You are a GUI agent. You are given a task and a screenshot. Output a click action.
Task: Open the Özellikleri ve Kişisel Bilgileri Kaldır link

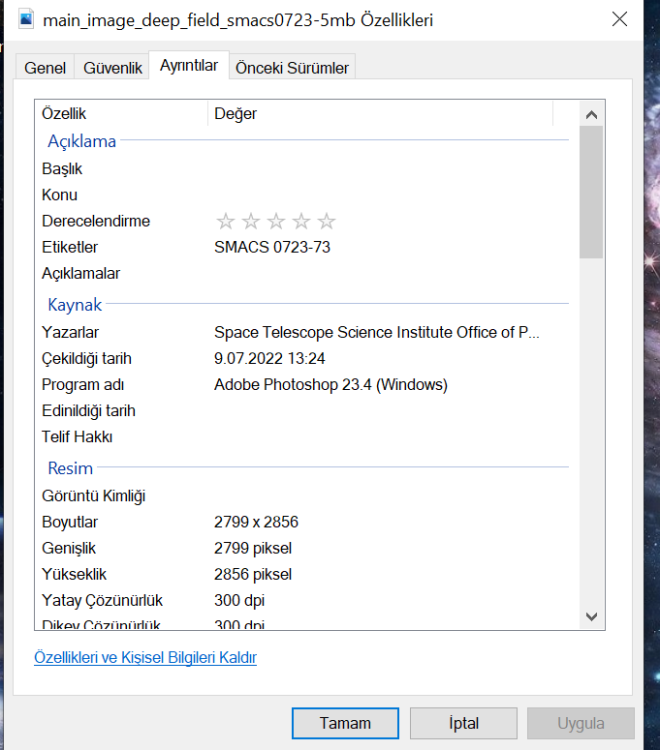coord(145,657)
